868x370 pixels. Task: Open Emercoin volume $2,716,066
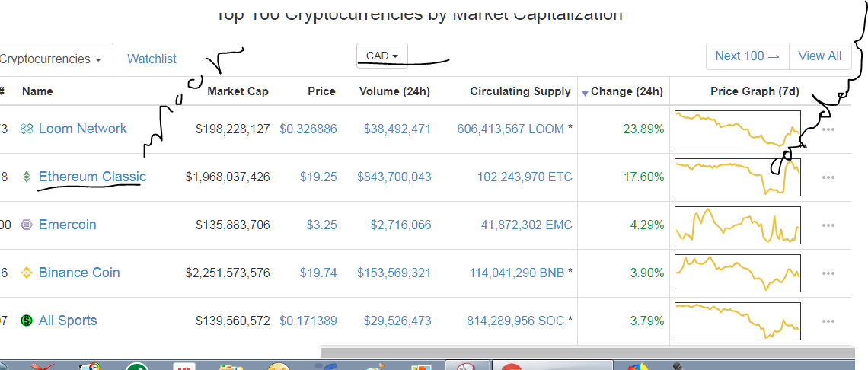400,225
